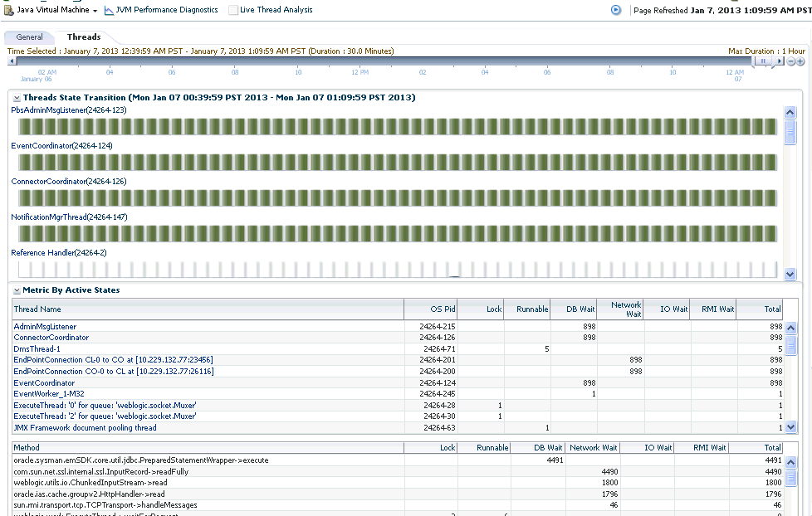Image resolution: width=812 pixels, height=516 pixels.
Task: Click the circular refresh icon near Page Refreshed
Action: click(x=615, y=10)
